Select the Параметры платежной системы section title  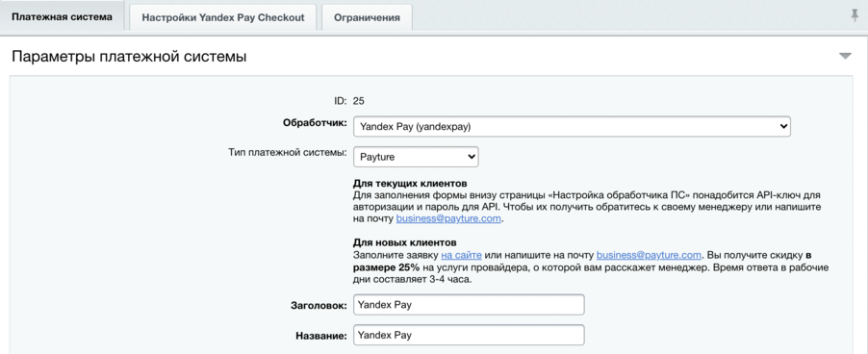[129, 57]
